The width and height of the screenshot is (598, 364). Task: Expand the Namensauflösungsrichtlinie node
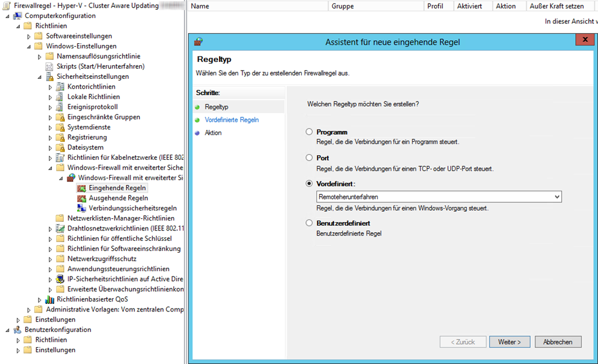(39, 57)
